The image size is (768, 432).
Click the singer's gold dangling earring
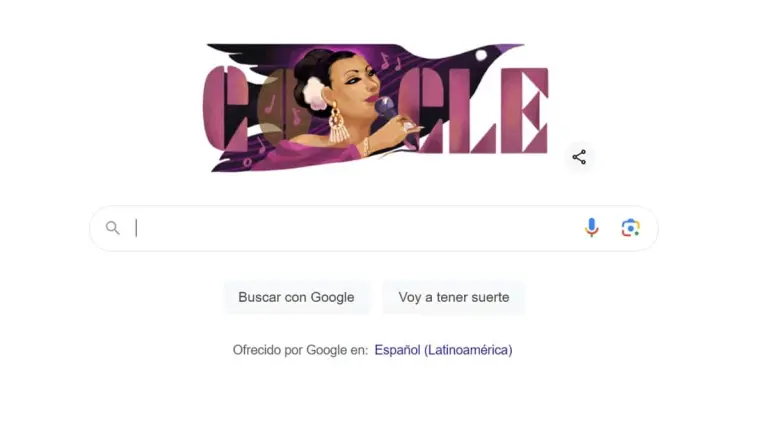[337, 125]
